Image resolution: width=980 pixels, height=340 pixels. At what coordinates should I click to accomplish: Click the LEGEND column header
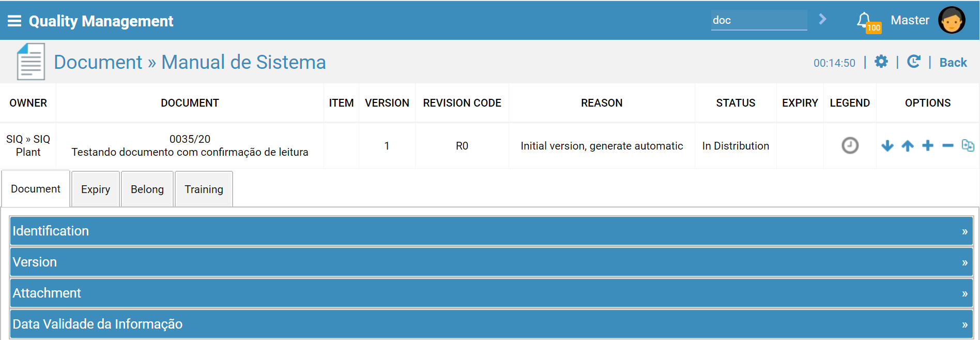[850, 103]
